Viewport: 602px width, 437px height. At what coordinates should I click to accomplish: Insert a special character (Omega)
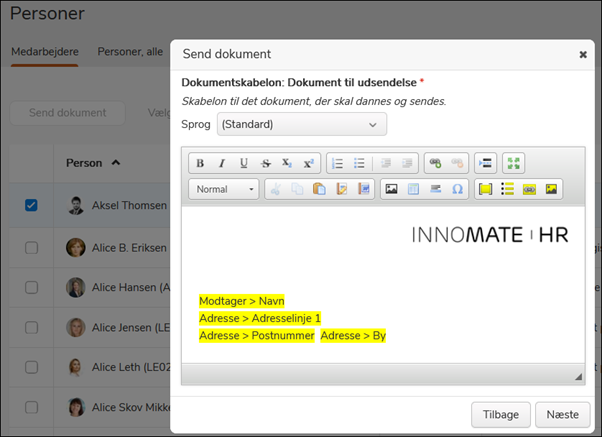click(457, 189)
